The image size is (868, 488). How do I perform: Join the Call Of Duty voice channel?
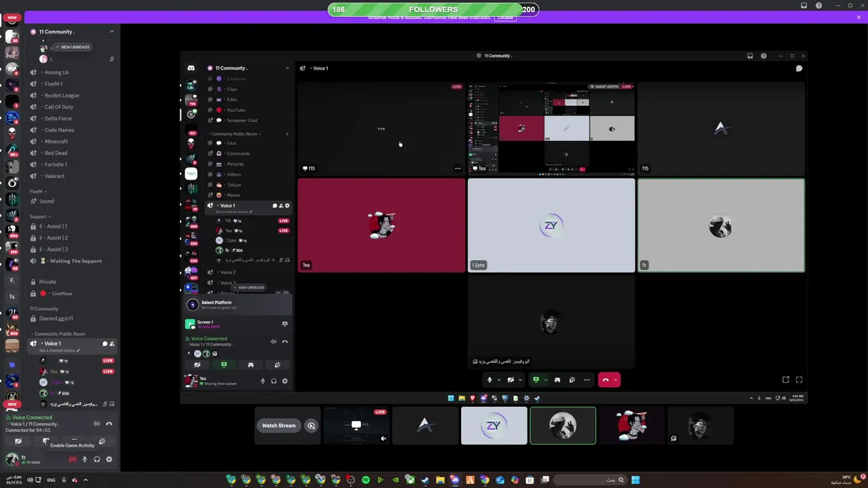click(x=58, y=107)
